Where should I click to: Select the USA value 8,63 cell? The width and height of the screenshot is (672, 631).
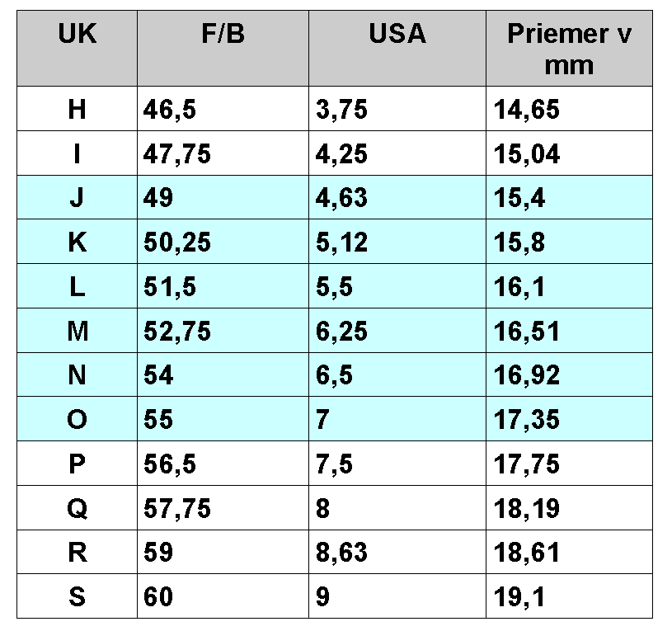(x=397, y=552)
